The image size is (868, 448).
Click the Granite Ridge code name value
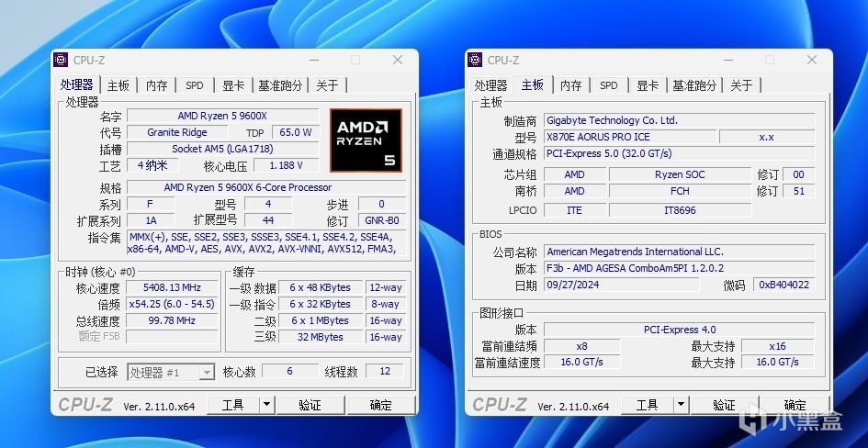click(177, 132)
